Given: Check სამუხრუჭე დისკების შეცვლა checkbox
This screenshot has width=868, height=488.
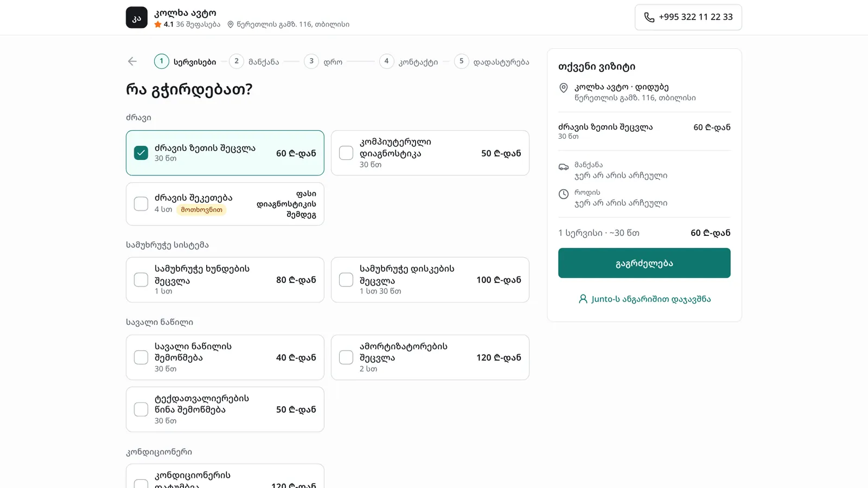Looking at the screenshot, I should pos(346,280).
